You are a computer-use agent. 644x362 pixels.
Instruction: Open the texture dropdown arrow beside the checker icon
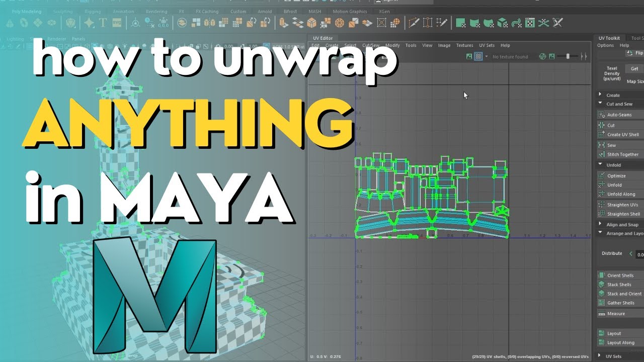point(487,57)
